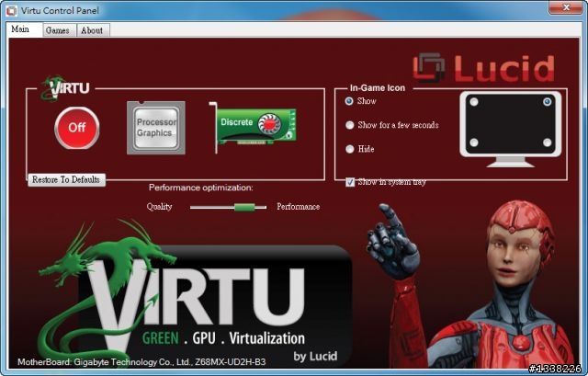
Task: Select the Discrete graphics card icon
Action: pos(254,127)
